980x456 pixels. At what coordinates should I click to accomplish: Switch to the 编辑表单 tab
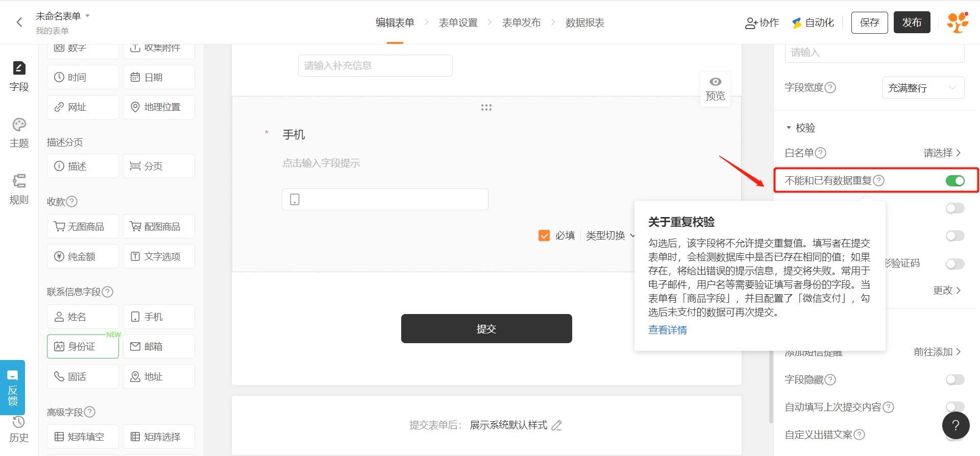(395, 22)
